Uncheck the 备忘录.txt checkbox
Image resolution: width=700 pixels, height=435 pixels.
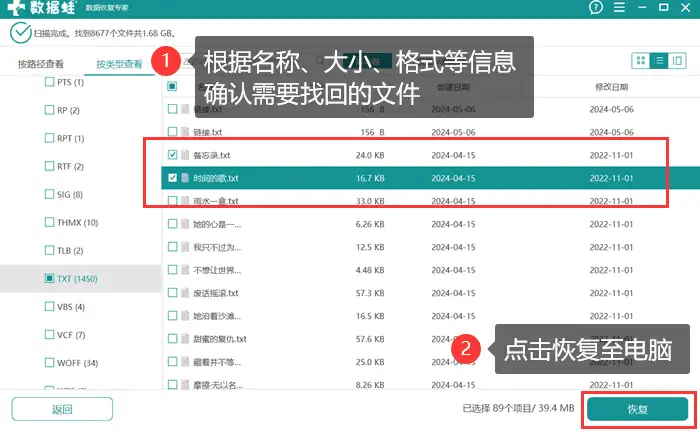(172, 155)
